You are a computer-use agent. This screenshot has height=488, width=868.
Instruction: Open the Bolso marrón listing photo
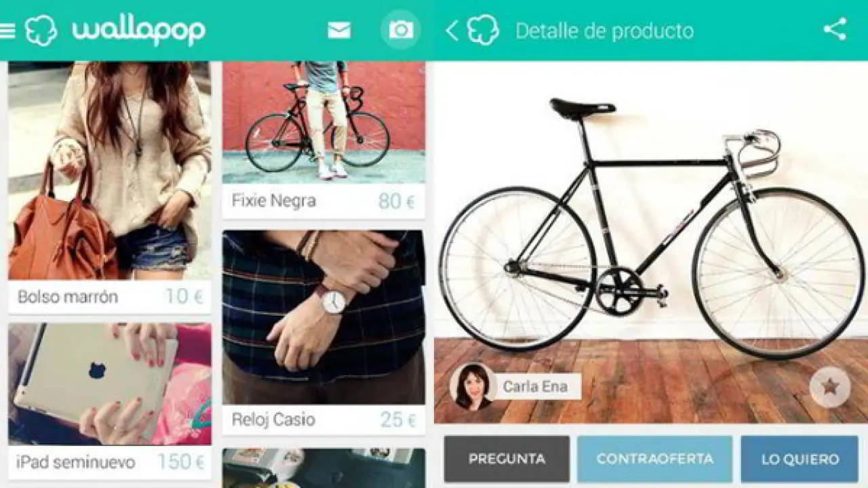pyautogui.click(x=110, y=170)
